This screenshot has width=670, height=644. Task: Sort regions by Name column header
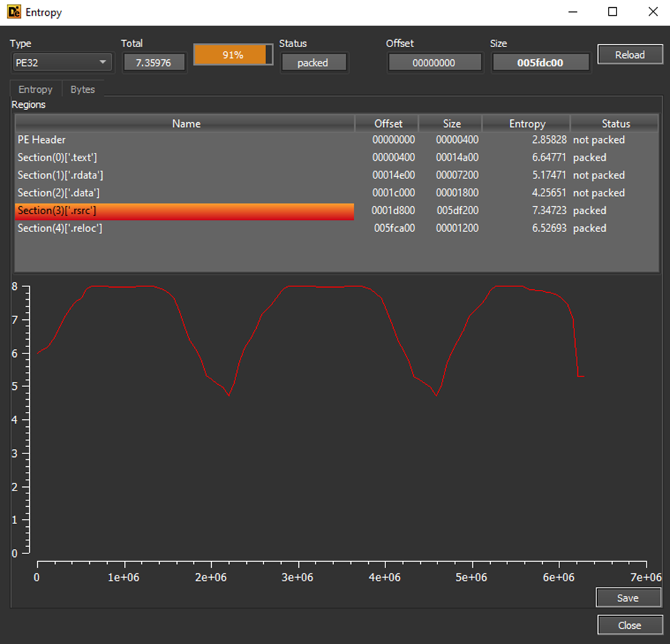(x=185, y=124)
